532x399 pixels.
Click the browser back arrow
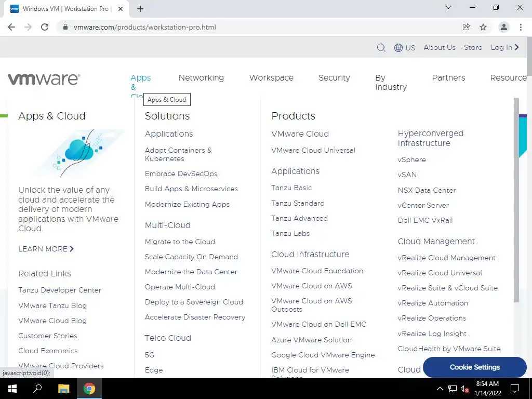11,27
